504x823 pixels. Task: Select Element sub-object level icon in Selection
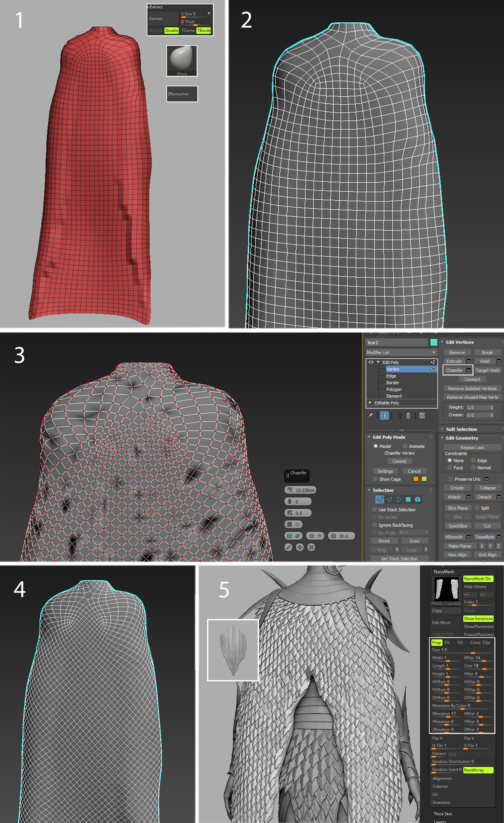[x=418, y=499]
